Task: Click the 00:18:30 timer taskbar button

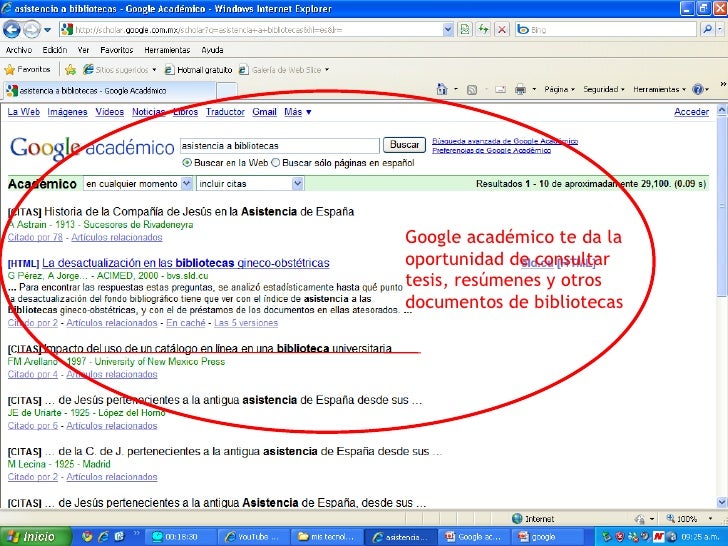Action: coord(179,537)
